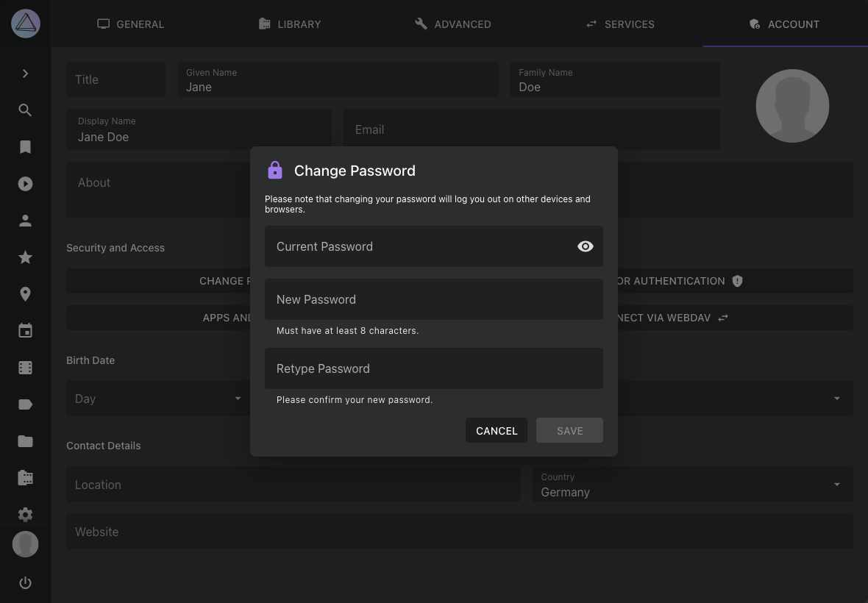
Task: Open the calendar section in sidebar
Action: (x=25, y=330)
